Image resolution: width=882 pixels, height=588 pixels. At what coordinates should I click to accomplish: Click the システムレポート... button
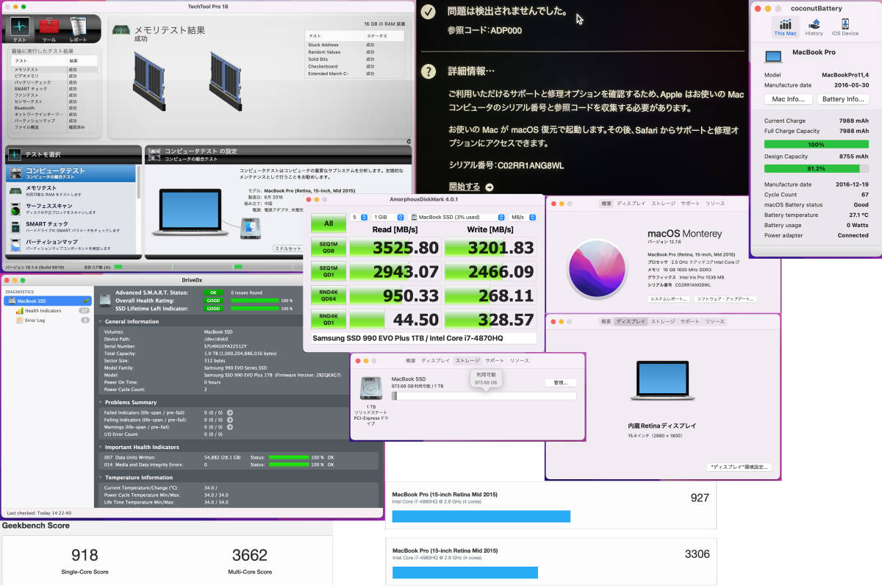(x=668, y=299)
